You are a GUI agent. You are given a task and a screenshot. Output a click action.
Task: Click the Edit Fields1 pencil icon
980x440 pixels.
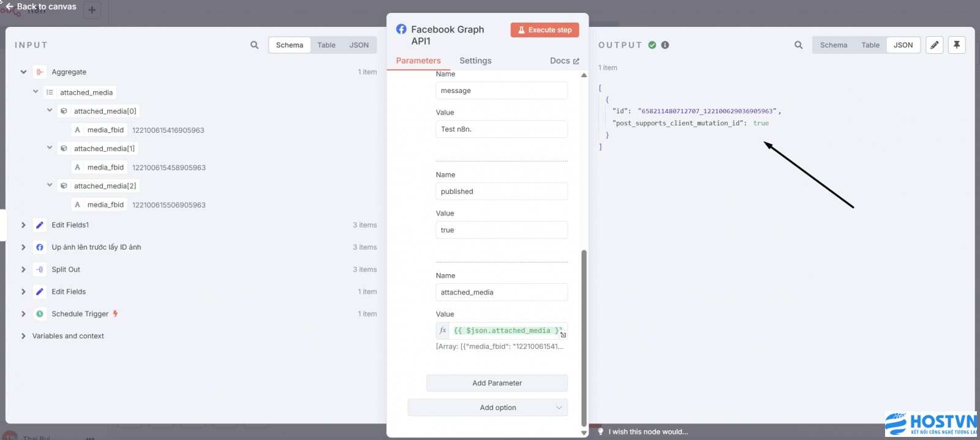pos(40,225)
